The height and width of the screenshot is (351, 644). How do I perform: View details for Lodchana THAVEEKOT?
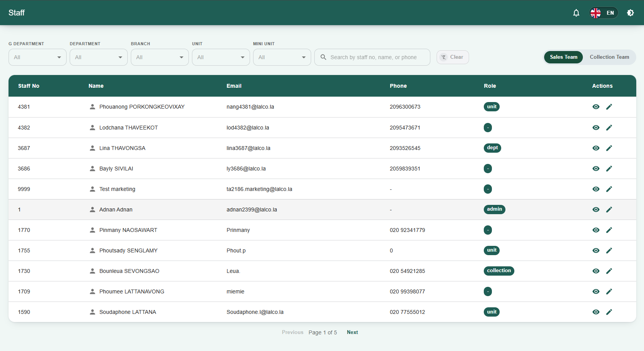point(596,128)
